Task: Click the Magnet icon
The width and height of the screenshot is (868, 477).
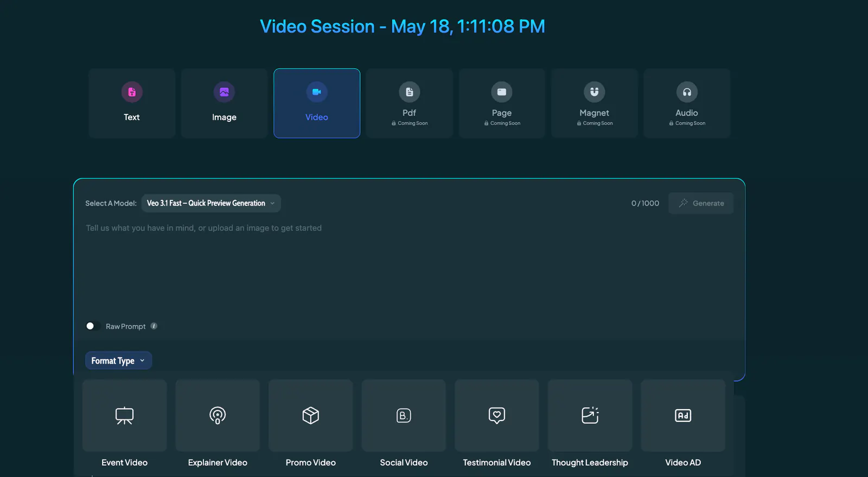Action: [595, 92]
